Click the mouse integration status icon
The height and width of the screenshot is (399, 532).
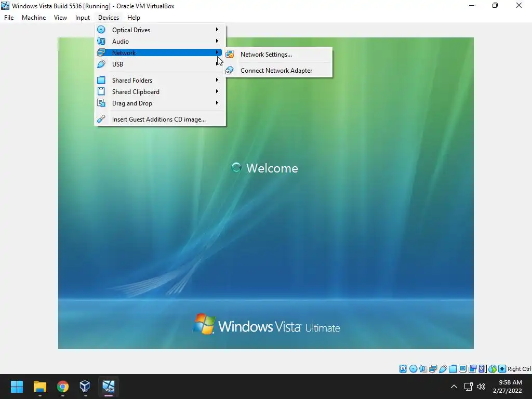(x=493, y=369)
